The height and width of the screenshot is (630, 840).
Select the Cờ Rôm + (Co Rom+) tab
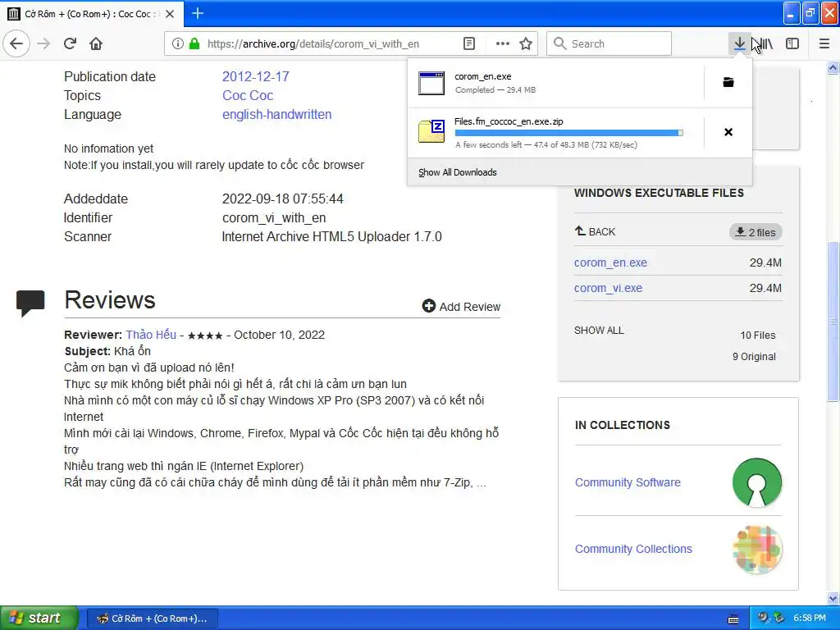click(92, 14)
